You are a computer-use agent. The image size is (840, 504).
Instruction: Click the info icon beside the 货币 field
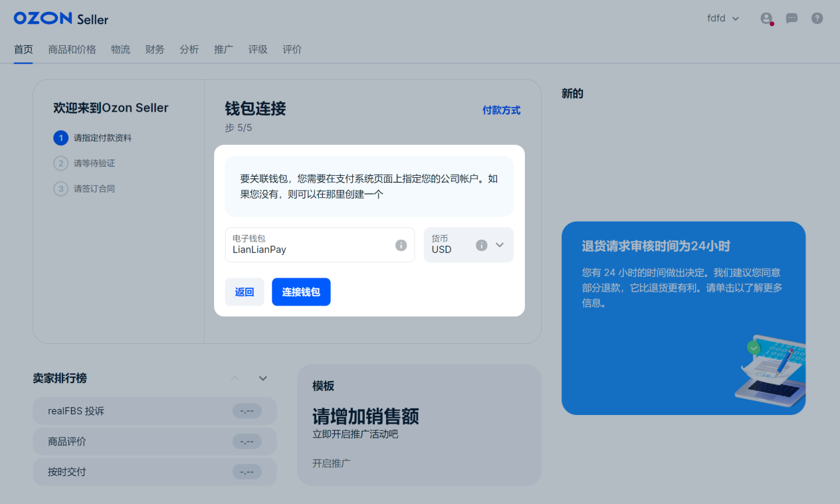pyautogui.click(x=481, y=244)
